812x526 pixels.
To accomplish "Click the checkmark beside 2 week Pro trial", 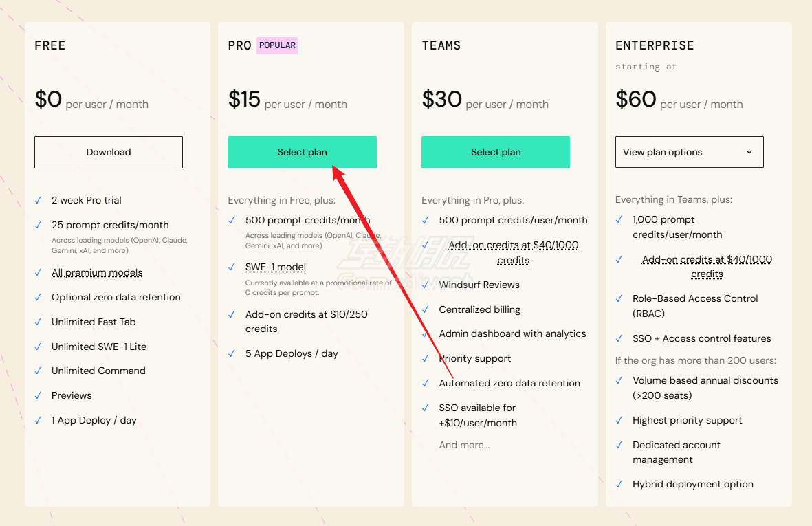I will (x=38, y=200).
